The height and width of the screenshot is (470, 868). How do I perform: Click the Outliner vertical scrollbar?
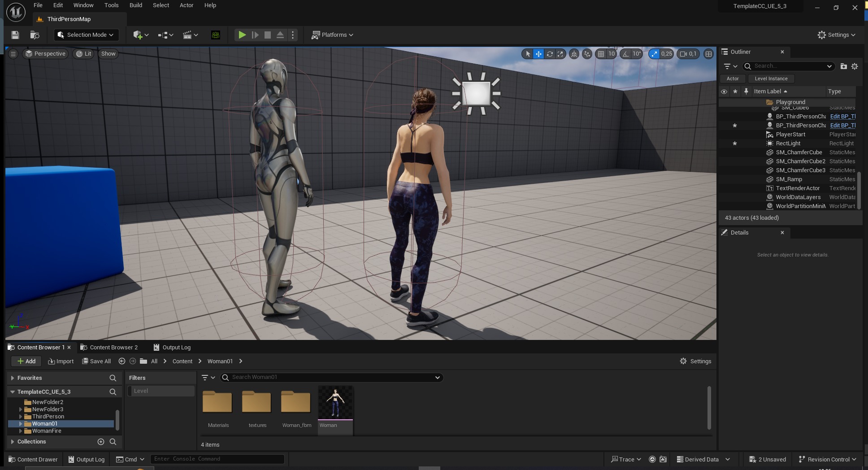pos(859,190)
